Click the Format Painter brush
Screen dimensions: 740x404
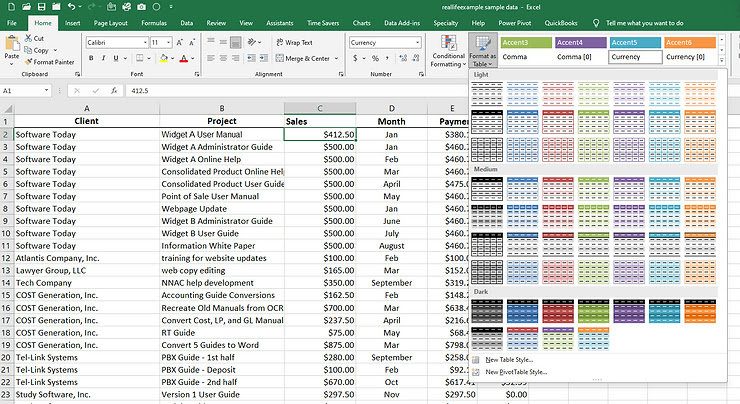[x=50, y=62]
